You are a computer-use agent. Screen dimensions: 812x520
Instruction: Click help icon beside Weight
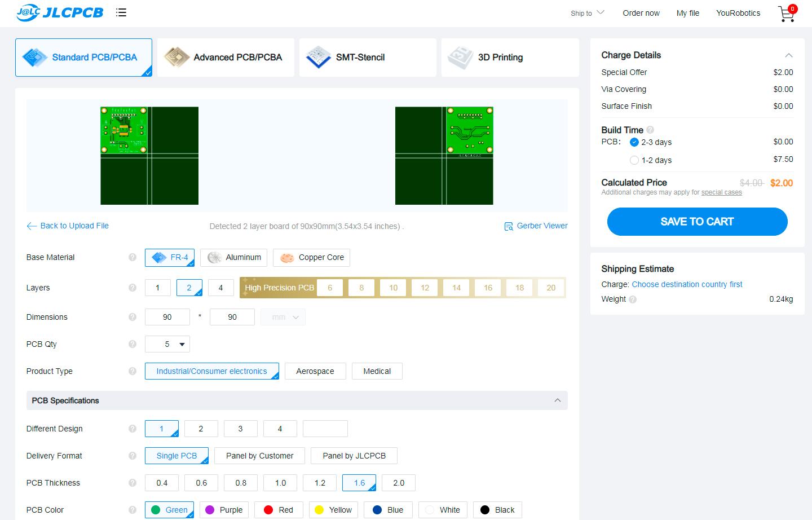pos(633,299)
